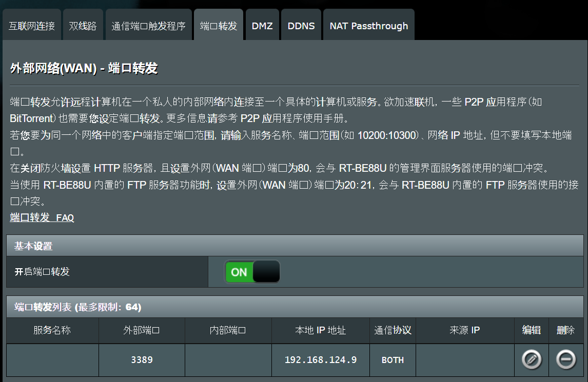Viewport: 588px width, 382px height.
Task: Go to the 通信端口触发程序 tab
Action: (x=149, y=26)
